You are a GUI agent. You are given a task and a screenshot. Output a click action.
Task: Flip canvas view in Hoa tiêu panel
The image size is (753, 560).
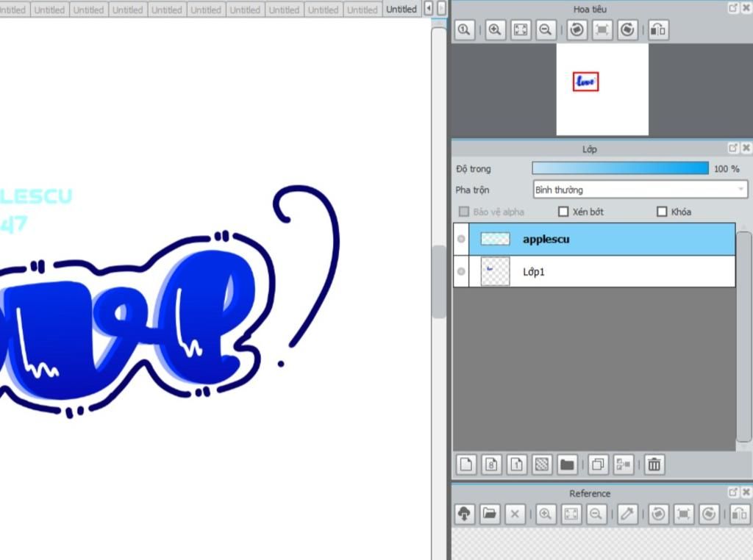pos(658,29)
